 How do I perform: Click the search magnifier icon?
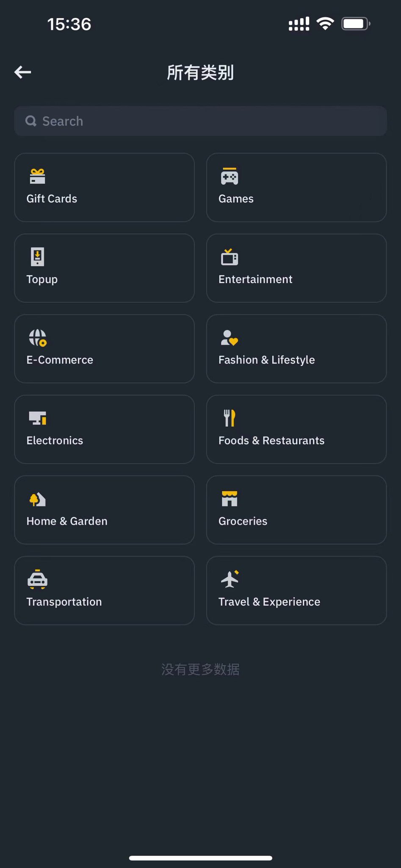pyautogui.click(x=31, y=121)
